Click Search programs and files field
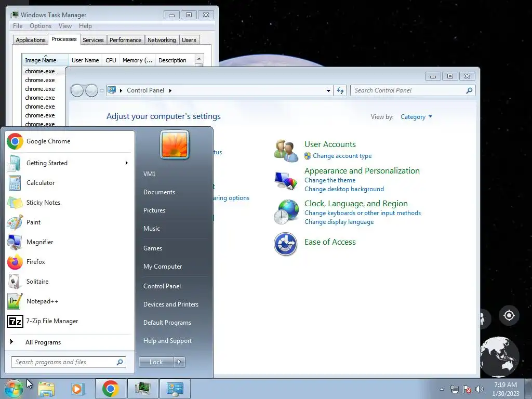This screenshot has width=532, height=399. click(x=68, y=362)
